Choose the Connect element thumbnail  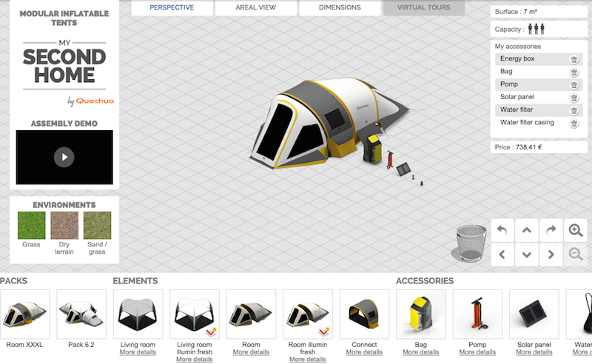point(364,314)
